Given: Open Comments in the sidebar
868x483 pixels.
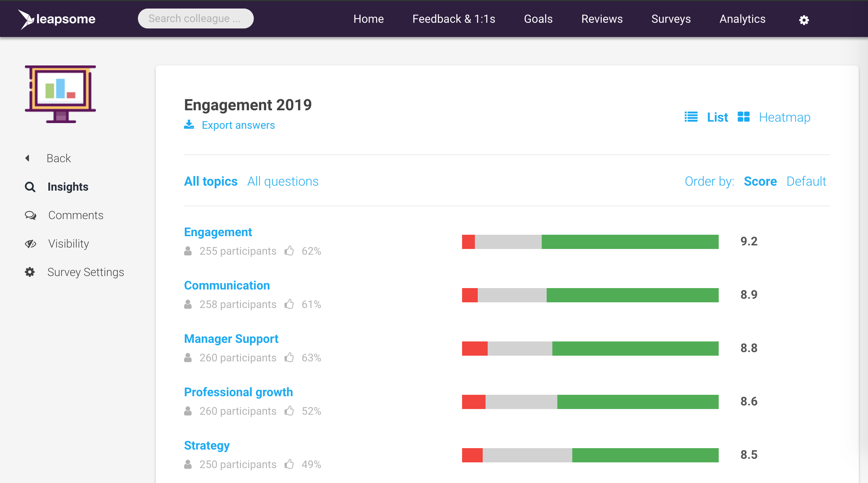Looking at the screenshot, I should (x=76, y=215).
